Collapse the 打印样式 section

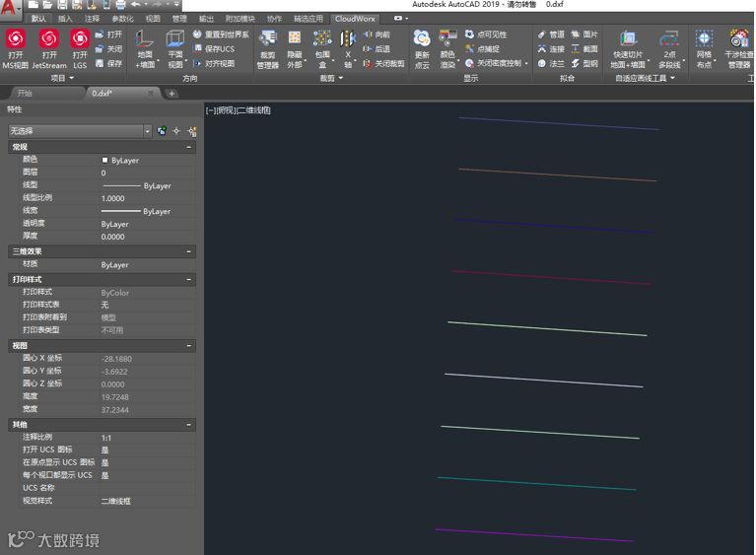188,279
